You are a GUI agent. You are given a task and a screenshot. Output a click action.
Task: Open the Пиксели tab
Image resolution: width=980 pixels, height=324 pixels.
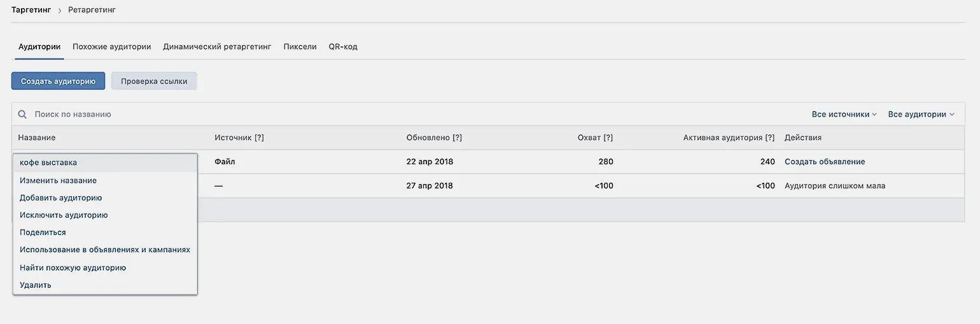coord(300,46)
